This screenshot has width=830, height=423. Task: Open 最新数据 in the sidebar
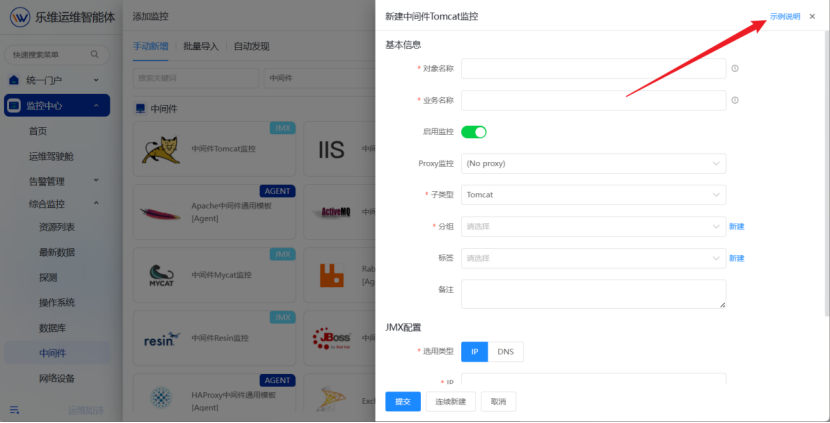[x=57, y=253]
